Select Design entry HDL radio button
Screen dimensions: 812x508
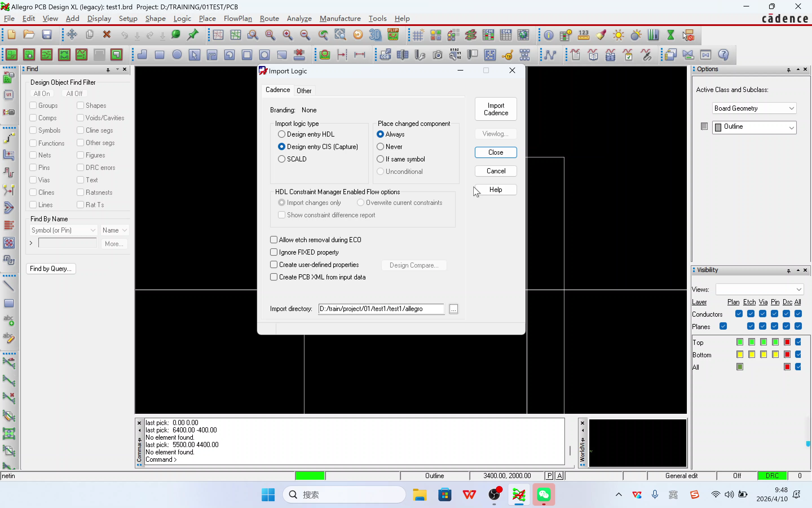pyautogui.click(x=281, y=134)
